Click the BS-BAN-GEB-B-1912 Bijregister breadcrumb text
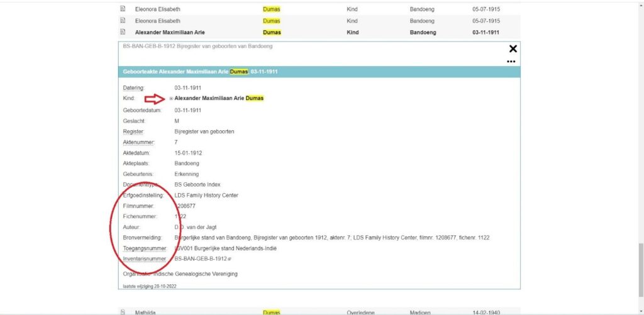Screen dimensions: 644x315 pyautogui.click(x=197, y=47)
